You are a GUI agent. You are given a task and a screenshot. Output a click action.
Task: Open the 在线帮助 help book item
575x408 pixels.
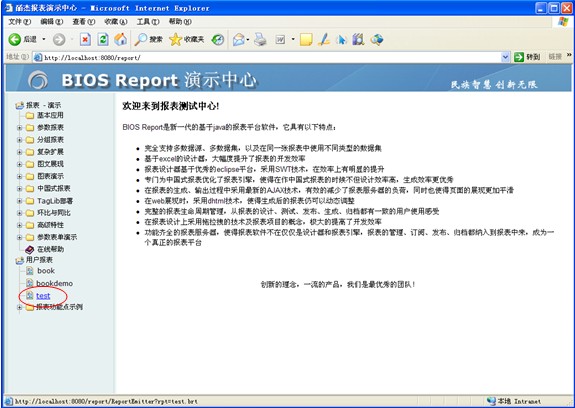pos(51,249)
